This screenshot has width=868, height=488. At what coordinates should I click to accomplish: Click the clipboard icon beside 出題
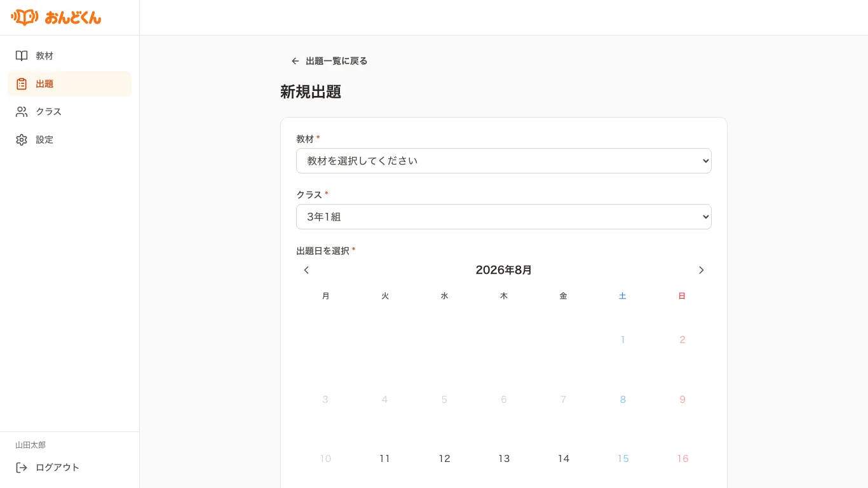tap(22, 84)
